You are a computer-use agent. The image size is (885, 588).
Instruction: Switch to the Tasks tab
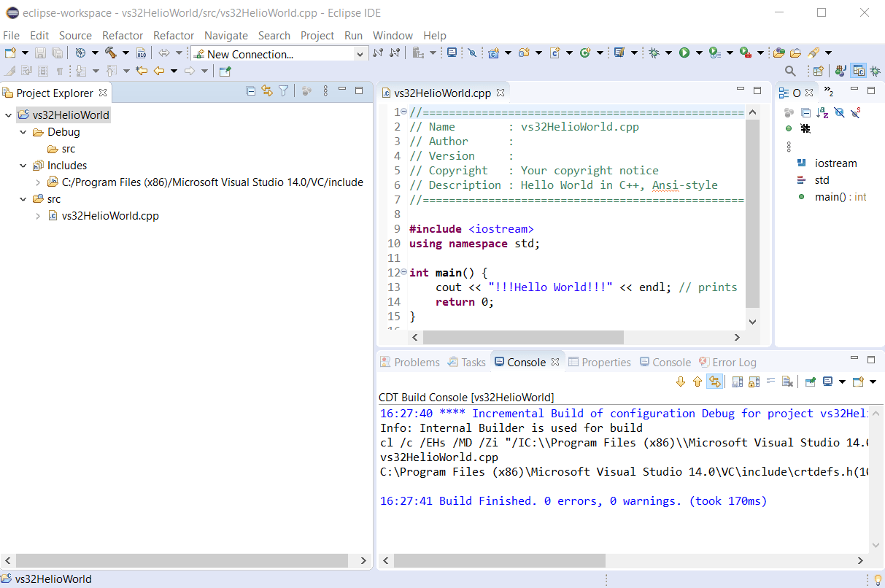[466, 362]
